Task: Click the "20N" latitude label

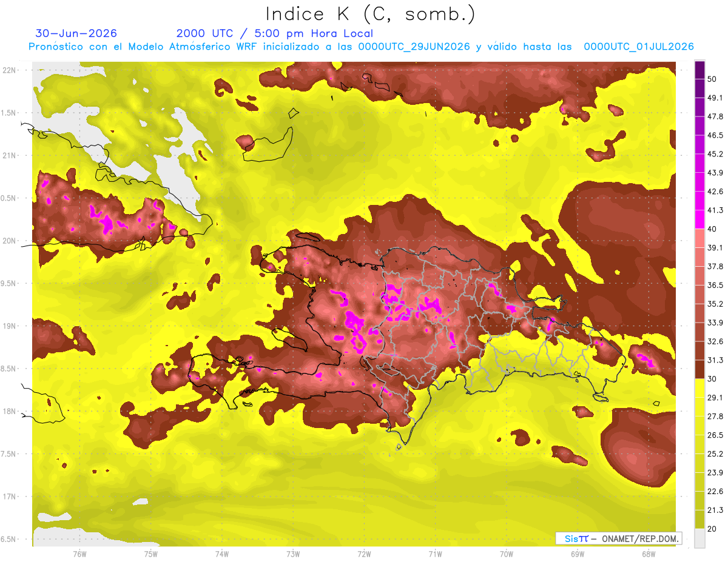Action: (10, 241)
